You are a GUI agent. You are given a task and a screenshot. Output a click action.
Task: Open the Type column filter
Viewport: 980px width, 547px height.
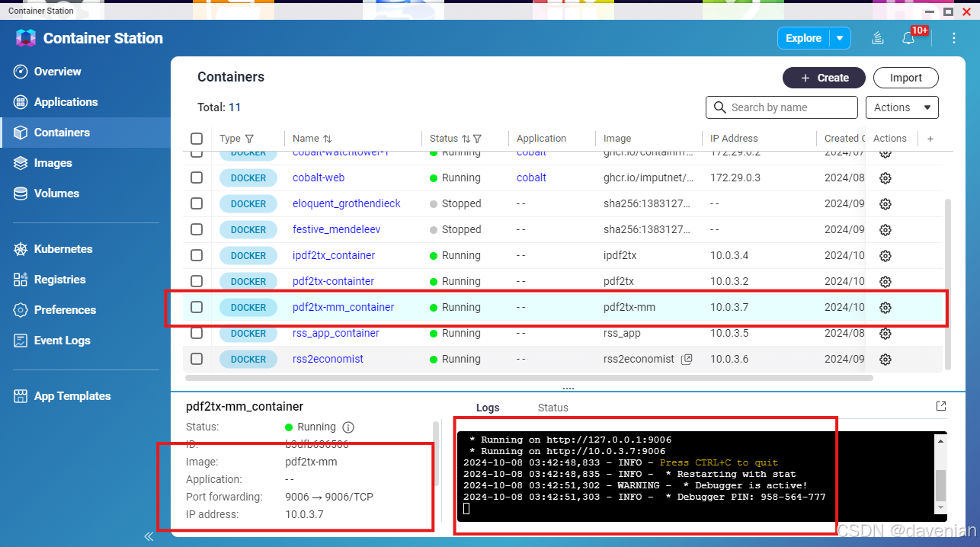click(249, 139)
